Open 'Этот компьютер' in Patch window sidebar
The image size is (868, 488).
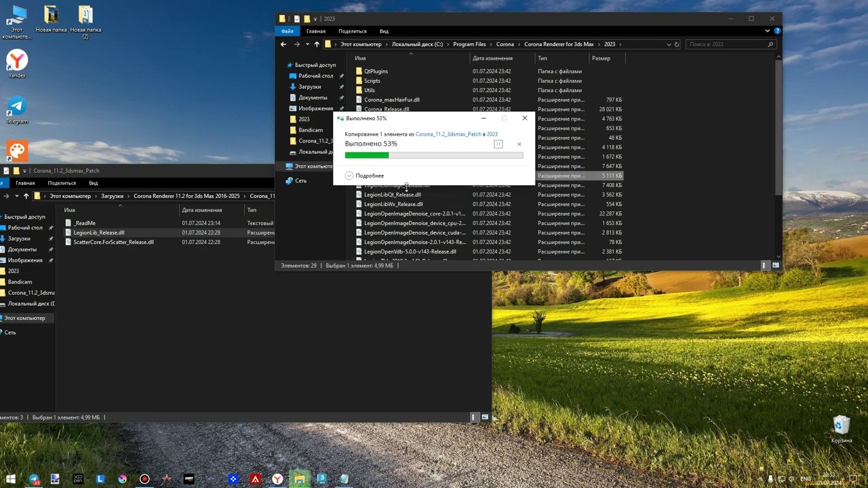coord(24,318)
